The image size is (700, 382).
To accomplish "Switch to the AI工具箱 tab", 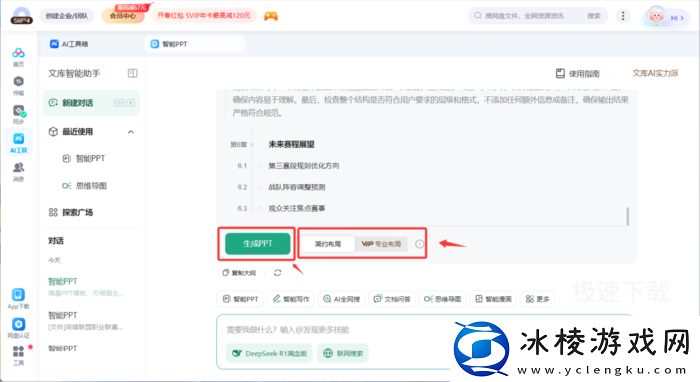I will tap(69, 44).
